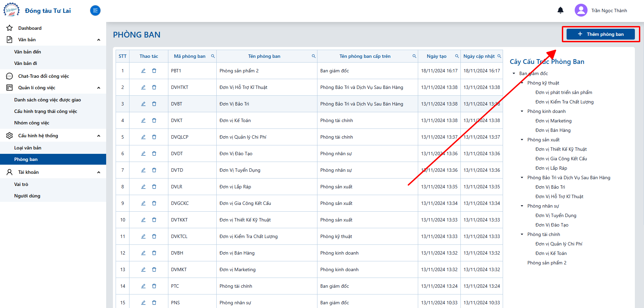Delete the row for Phòng sản phẩm 2
The height and width of the screenshot is (308, 644).
154,71
